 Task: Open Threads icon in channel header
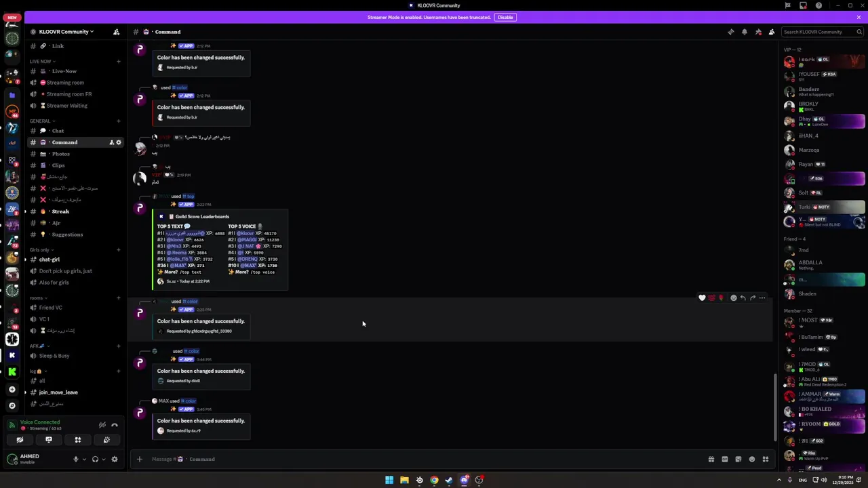click(x=730, y=32)
